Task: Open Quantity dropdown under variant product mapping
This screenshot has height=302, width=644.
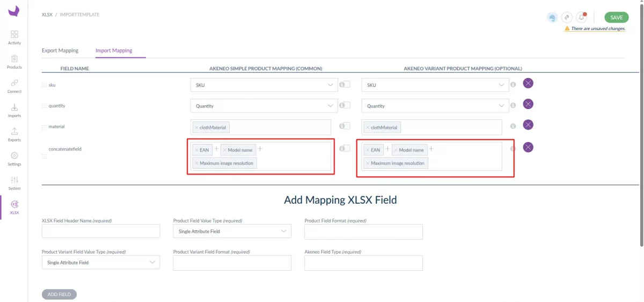Action: [435, 106]
